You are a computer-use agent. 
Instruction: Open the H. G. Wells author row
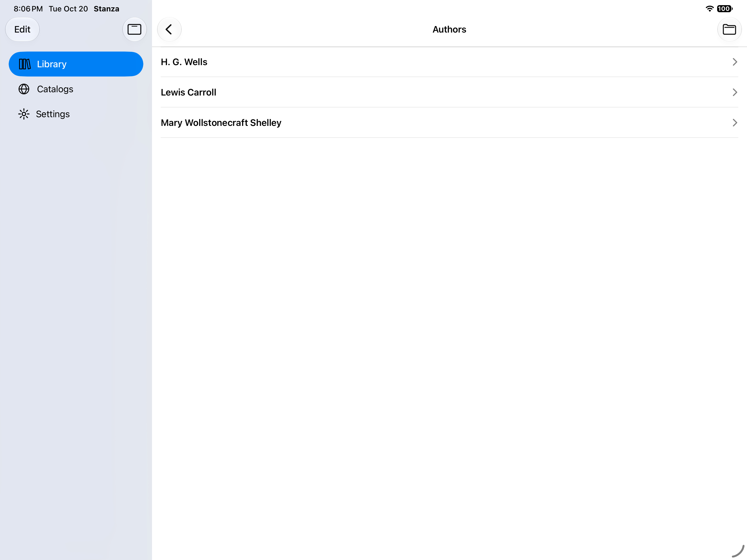click(449, 62)
